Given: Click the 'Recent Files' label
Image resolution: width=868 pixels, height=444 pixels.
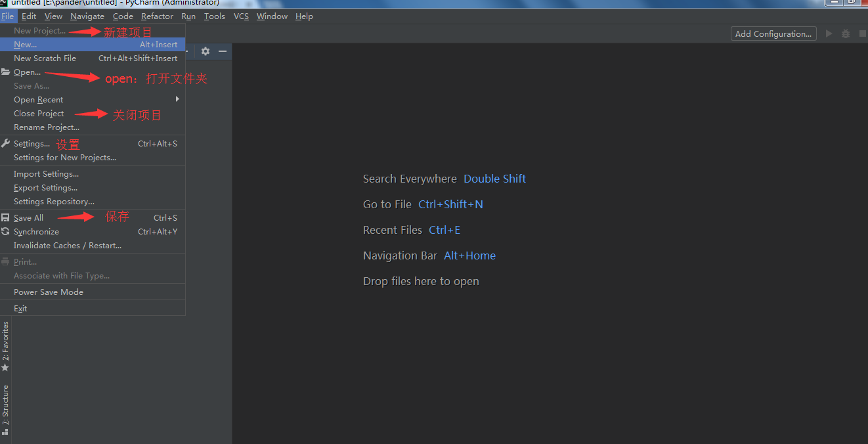Looking at the screenshot, I should point(393,230).
